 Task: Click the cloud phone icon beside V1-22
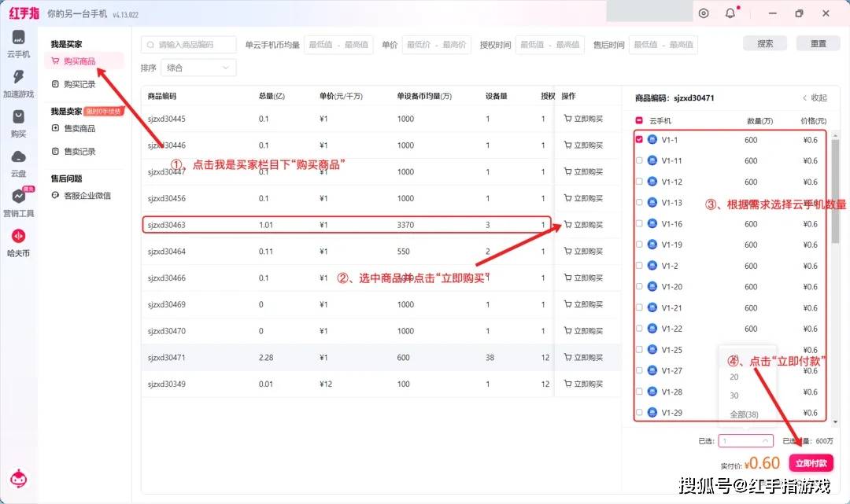click(x=652, y=329)
